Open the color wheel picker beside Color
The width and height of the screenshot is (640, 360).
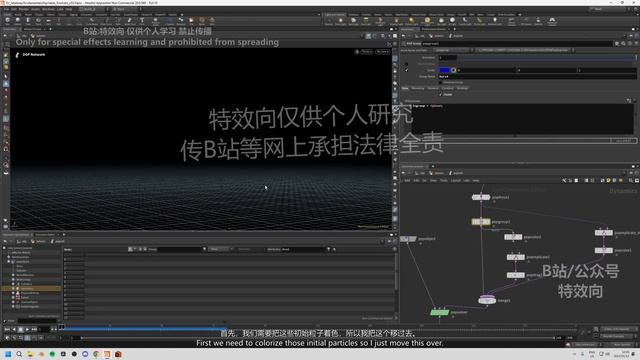[x=453, y=70]
